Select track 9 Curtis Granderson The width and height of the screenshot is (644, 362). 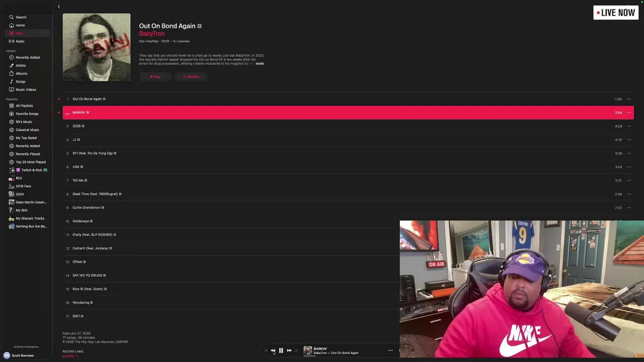(x=348, y=208)
